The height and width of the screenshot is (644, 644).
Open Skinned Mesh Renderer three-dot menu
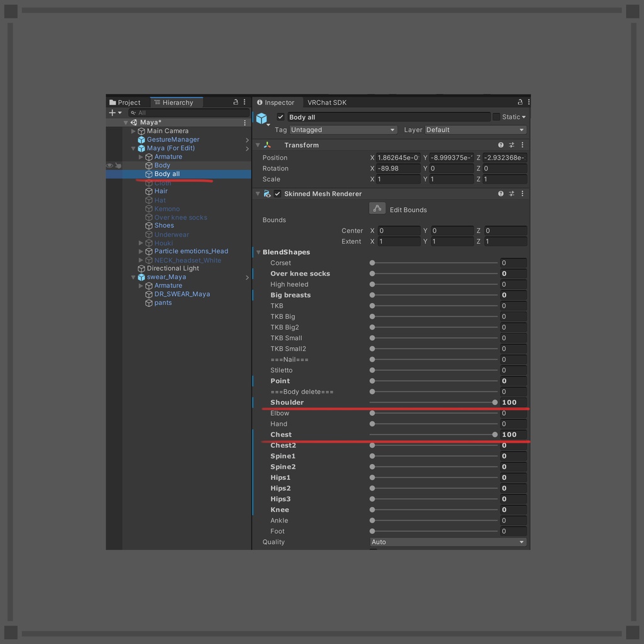(x=523, y=194)
